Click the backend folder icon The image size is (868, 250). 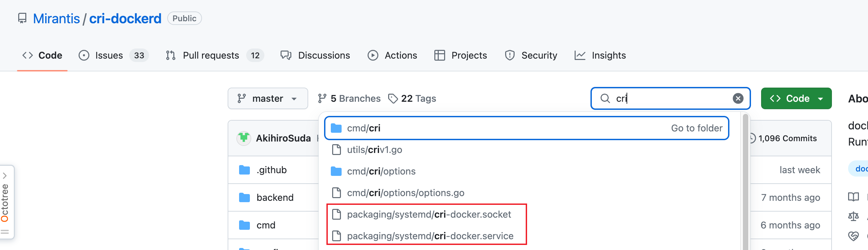tap(245, 197)
